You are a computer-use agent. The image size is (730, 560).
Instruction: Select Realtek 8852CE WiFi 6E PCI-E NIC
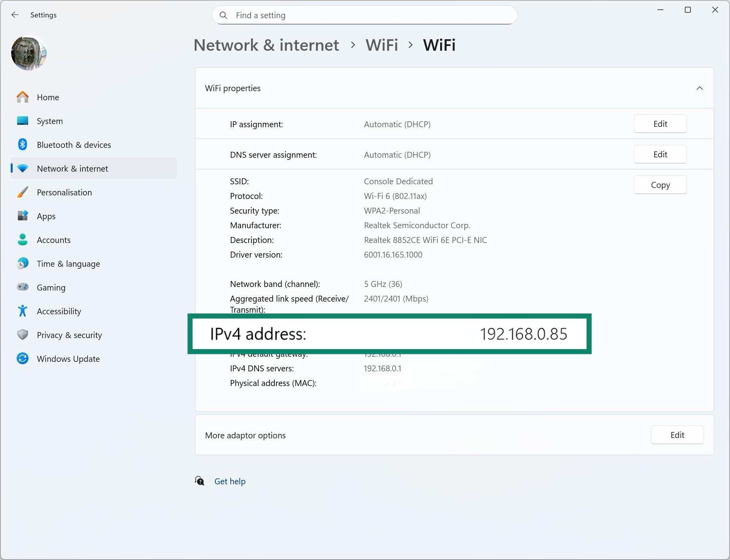[425, 240]
